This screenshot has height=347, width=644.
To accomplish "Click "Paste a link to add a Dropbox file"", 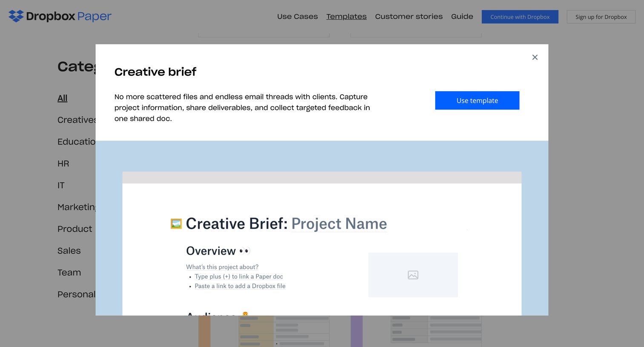I will [x=240, y=286].
